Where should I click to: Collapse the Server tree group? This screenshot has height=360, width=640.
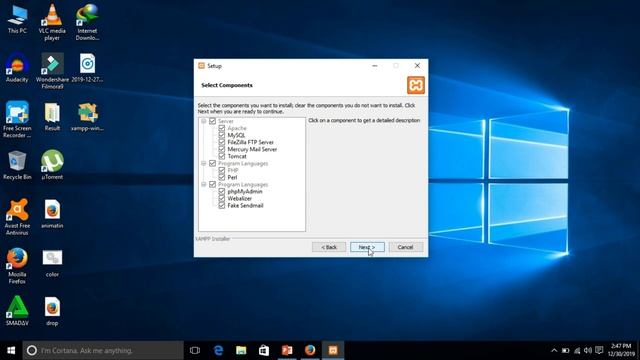point(203,121)
